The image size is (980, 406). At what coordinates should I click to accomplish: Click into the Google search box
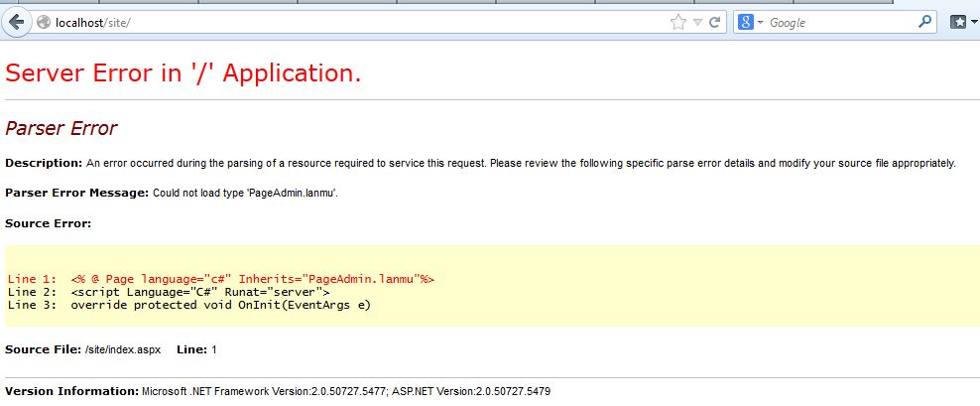click(841, 22)
